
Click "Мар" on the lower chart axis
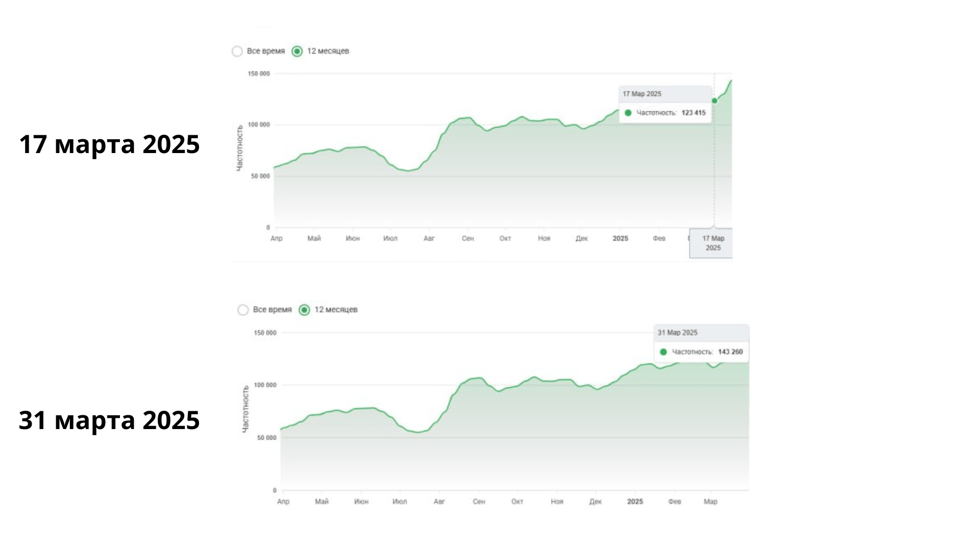tap(710, 502)
